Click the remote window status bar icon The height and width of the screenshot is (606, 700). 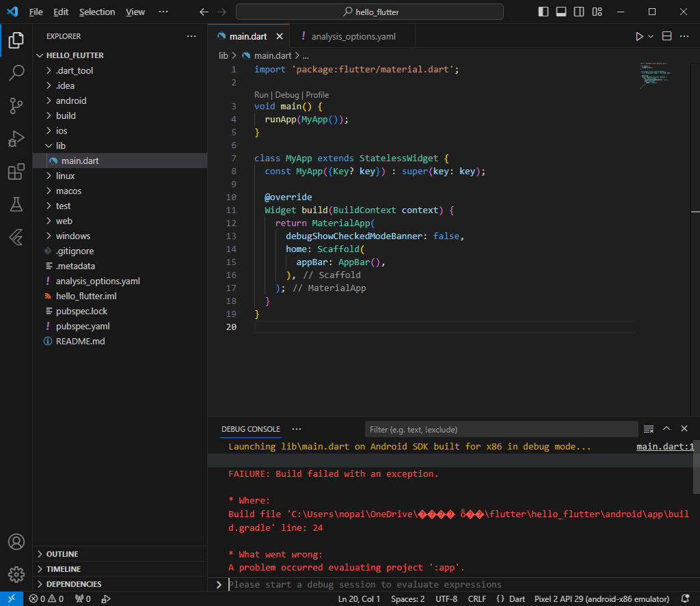(x=12, y=599)
